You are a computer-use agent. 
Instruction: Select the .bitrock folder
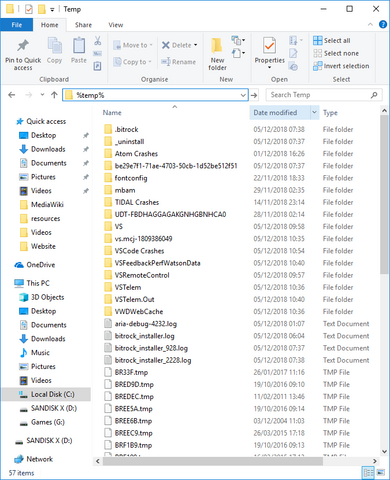point(126,129)
